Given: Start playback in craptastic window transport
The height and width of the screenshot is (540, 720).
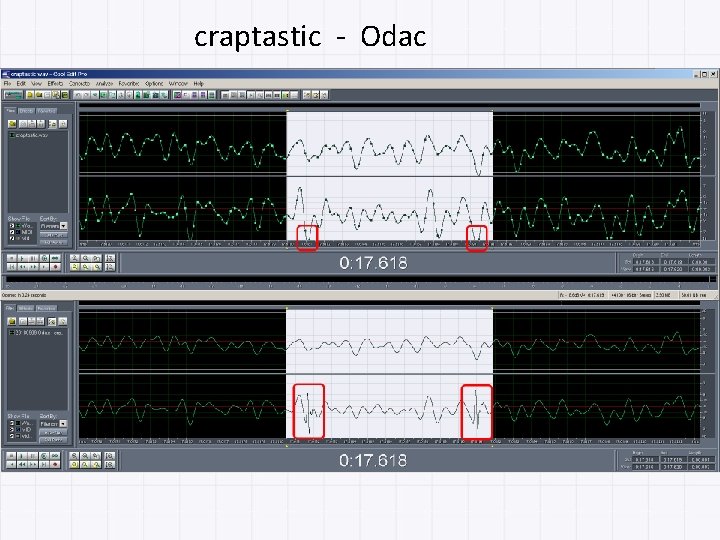Looking at the screenshot, I should click(22, 258).
